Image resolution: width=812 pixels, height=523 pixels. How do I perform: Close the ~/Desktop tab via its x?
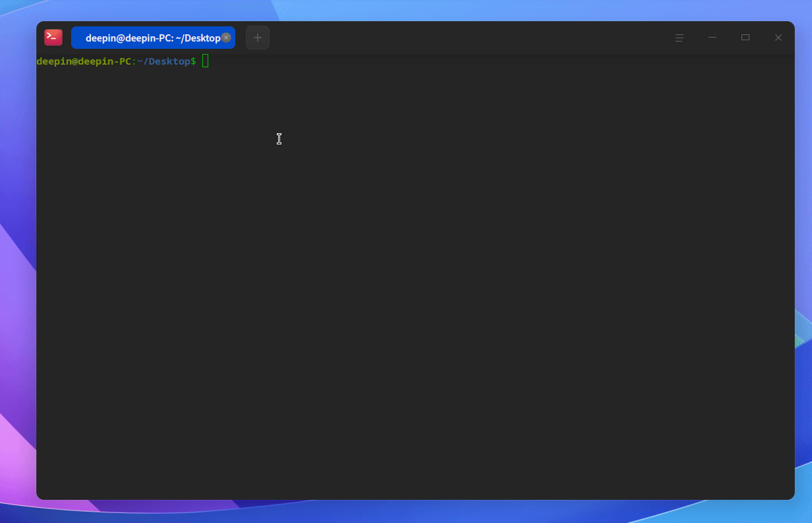pos(226,38)
